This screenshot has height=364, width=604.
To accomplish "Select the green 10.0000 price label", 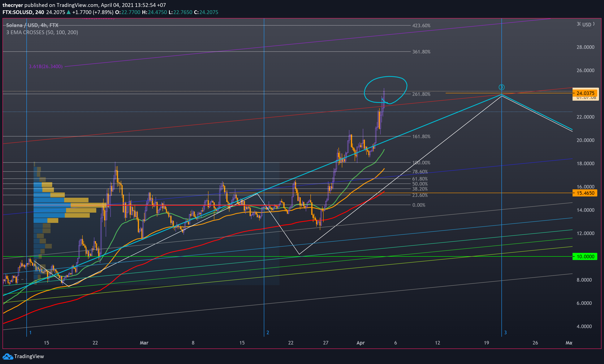I will [585, 256].
